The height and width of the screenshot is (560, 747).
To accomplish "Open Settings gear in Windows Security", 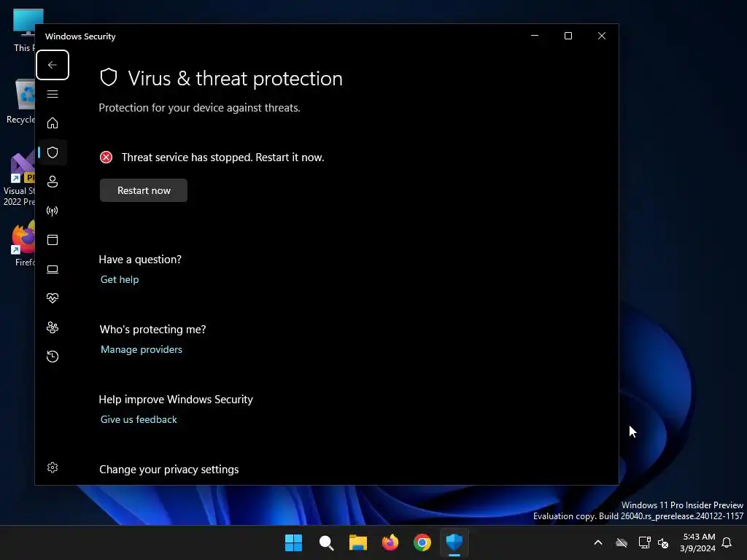I will point(53,467).
